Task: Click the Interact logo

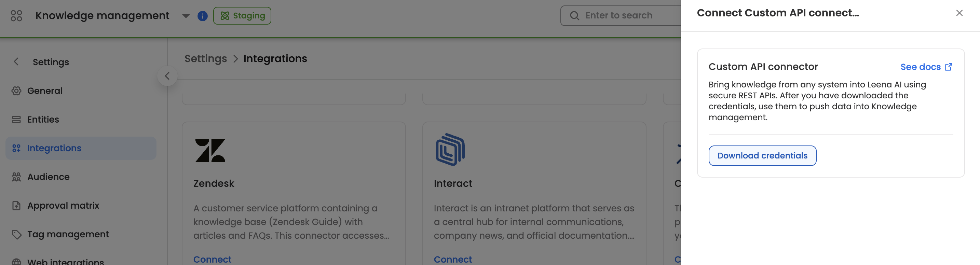Action: tap(450, 150)
